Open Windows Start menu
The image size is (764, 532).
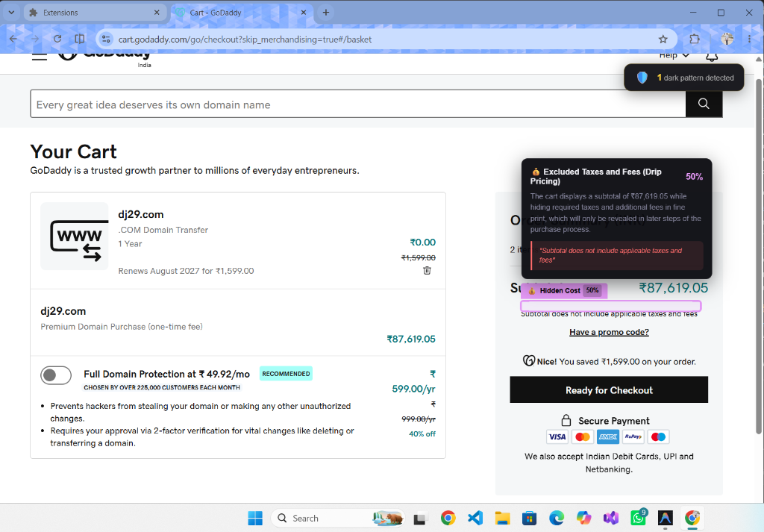(x=255, y=518)
